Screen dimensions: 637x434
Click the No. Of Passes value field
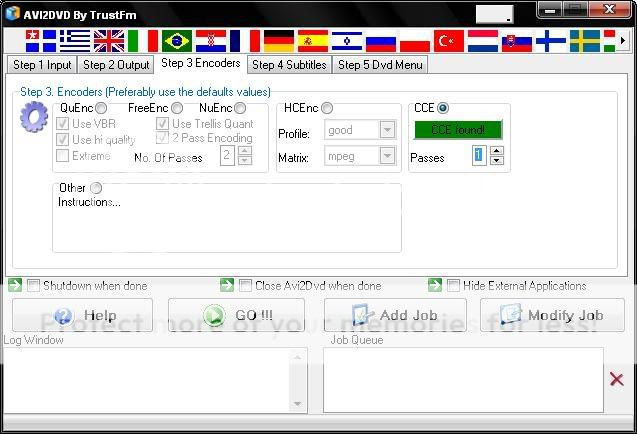[227, 155]
